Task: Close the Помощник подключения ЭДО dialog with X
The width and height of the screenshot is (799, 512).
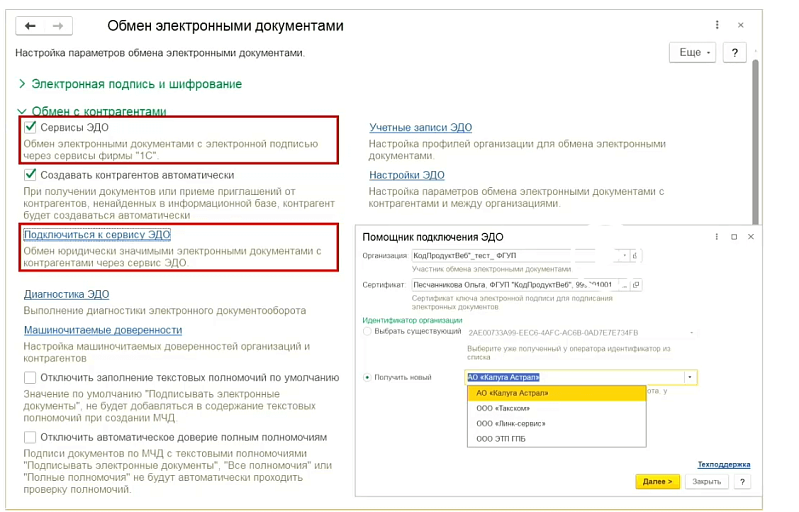Action: click(751, 237)
